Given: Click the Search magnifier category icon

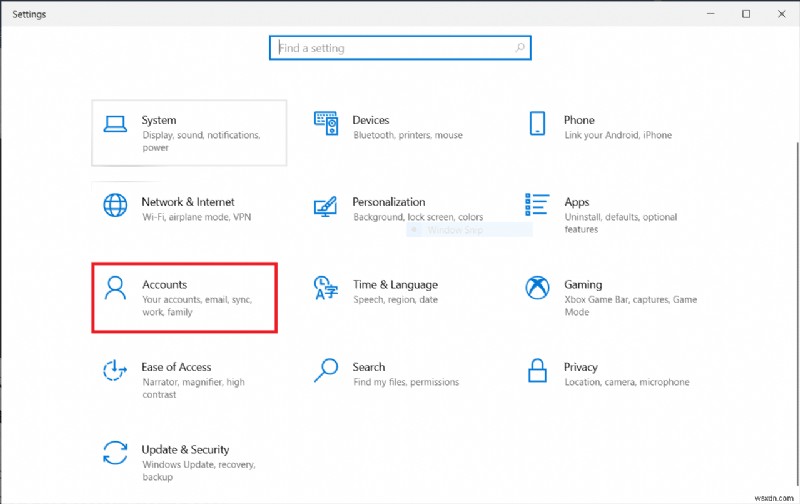Looking at the screenshot, I should (x=326, y=371).
